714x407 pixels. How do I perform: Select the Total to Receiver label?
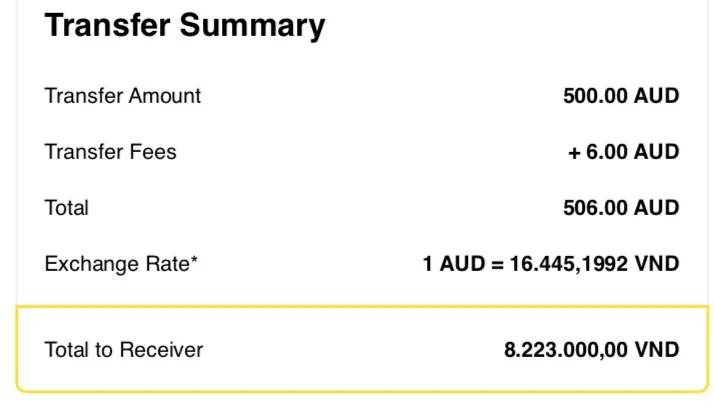[124, 350]
